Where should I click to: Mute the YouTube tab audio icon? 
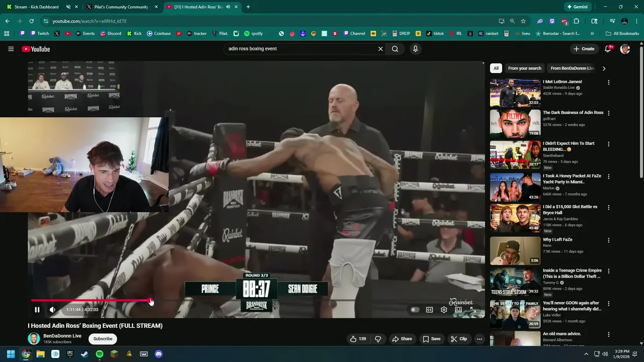coord(228,7)
